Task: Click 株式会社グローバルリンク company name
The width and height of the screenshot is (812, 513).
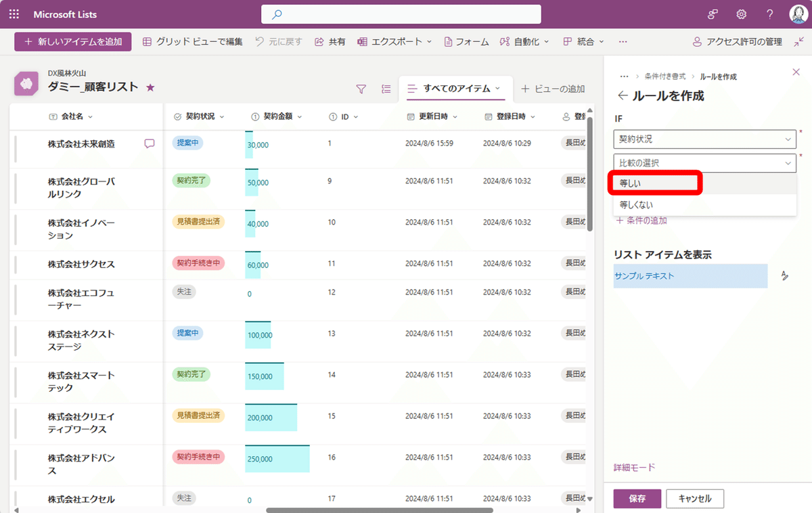Action: click(81, 187)
